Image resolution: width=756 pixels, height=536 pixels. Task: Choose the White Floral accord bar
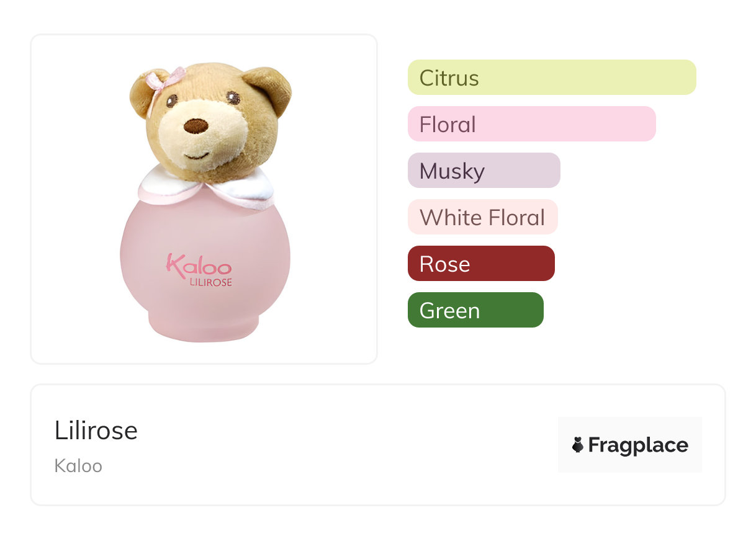482,217
